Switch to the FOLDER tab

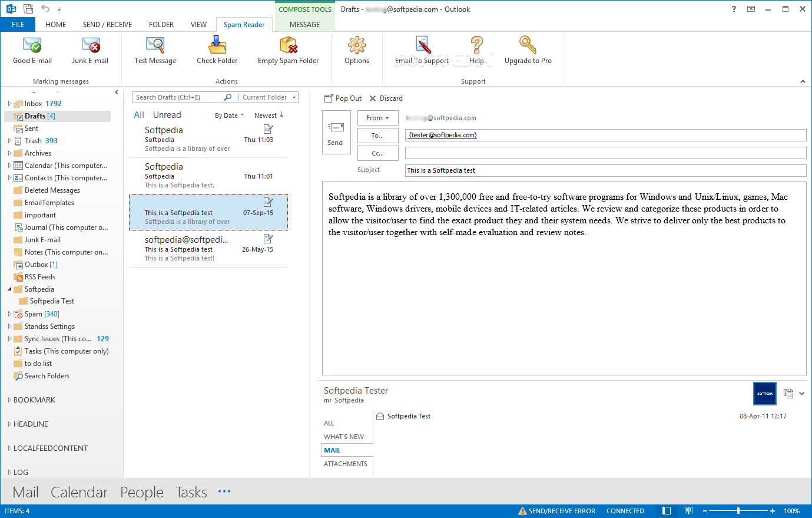161,24
